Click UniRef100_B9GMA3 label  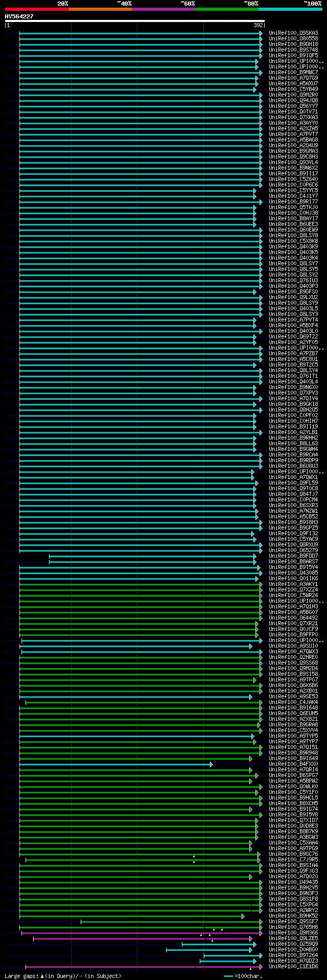tap(293, 151)
